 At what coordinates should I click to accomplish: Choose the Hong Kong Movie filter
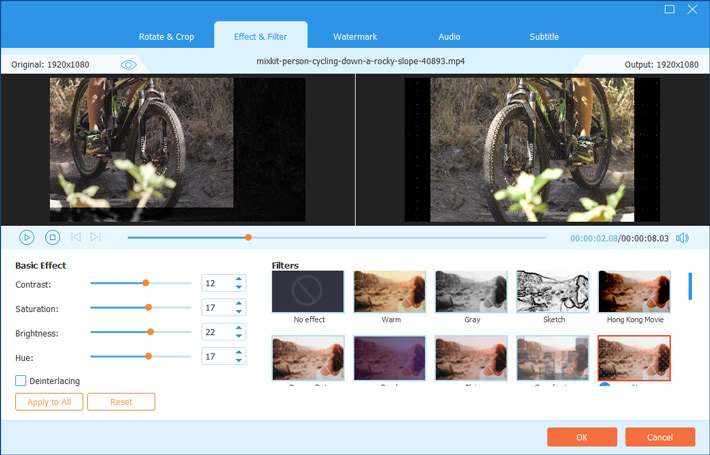634,291
